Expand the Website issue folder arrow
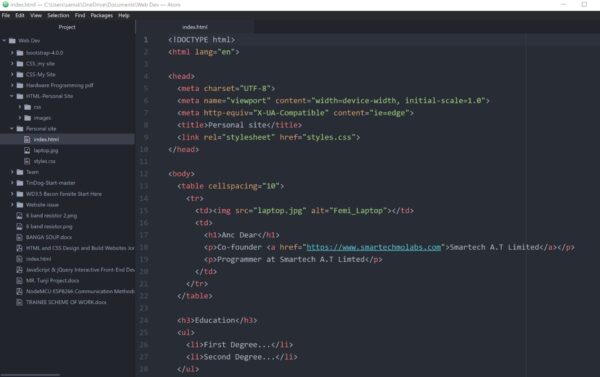Viewport: 600px width, 377px height. 12,205
